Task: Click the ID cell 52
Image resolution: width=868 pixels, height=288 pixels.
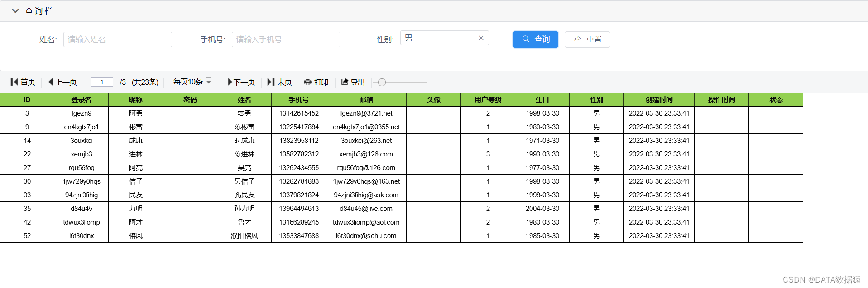Action: [27, 236]
